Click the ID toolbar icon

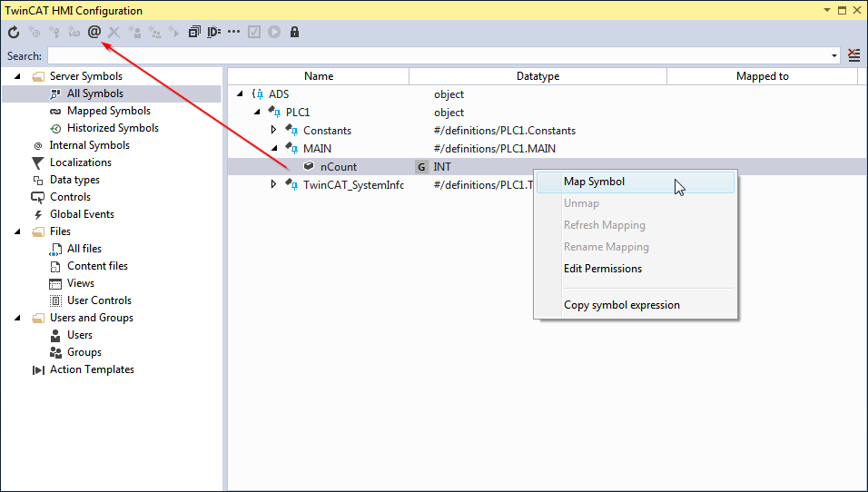213,32
